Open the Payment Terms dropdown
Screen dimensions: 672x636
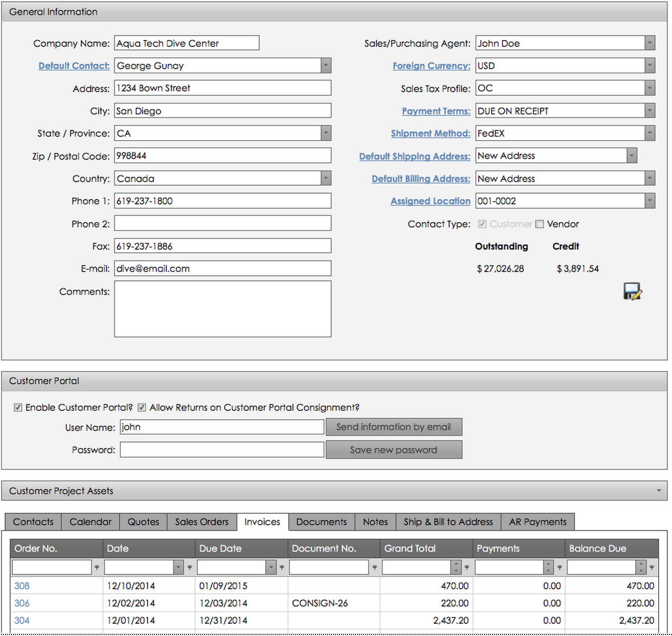[650, 111]
